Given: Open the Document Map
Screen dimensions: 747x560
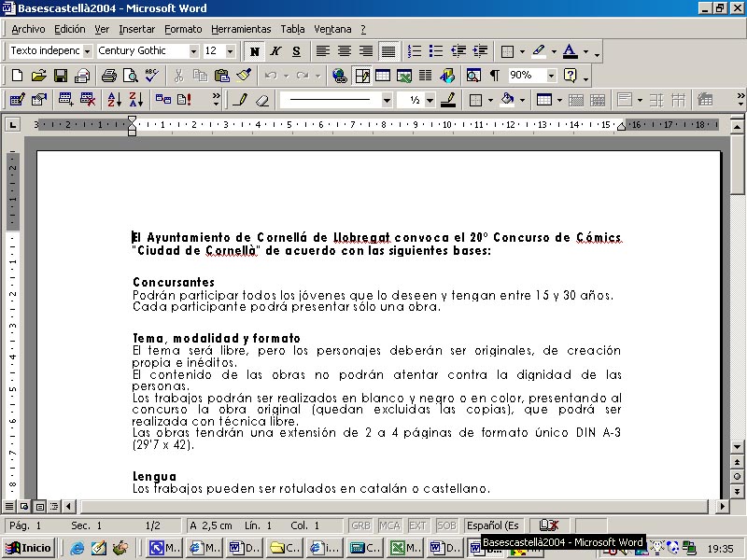Looking at the screenshot, I should pyautogui.click(x=473, y=76).
